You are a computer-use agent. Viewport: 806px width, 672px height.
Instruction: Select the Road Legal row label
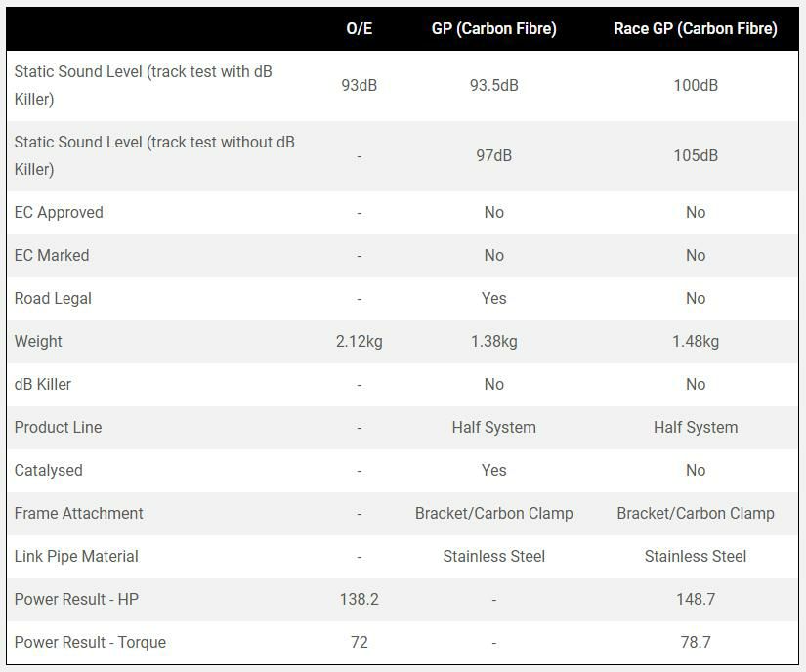[53, 298]
